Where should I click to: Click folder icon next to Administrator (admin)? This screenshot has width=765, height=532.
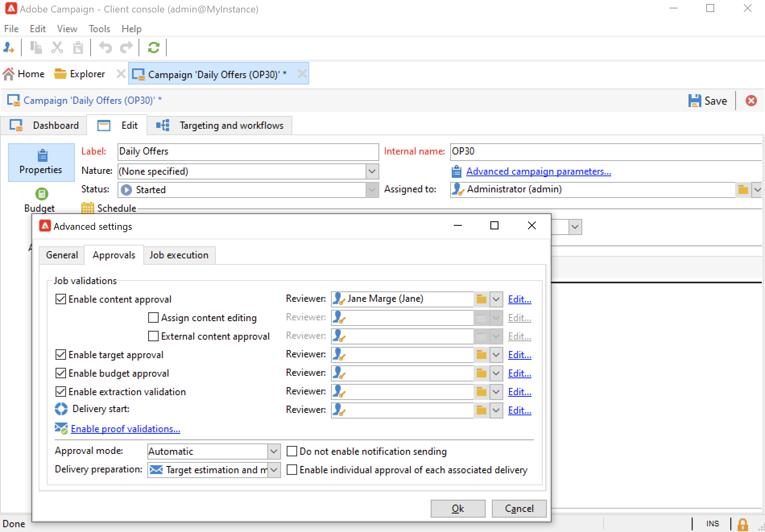click(x=743, y=190)
